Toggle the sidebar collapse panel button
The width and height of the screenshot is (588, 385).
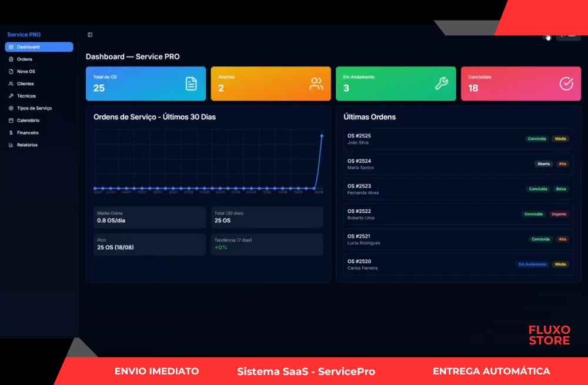(x=90, y=35)
